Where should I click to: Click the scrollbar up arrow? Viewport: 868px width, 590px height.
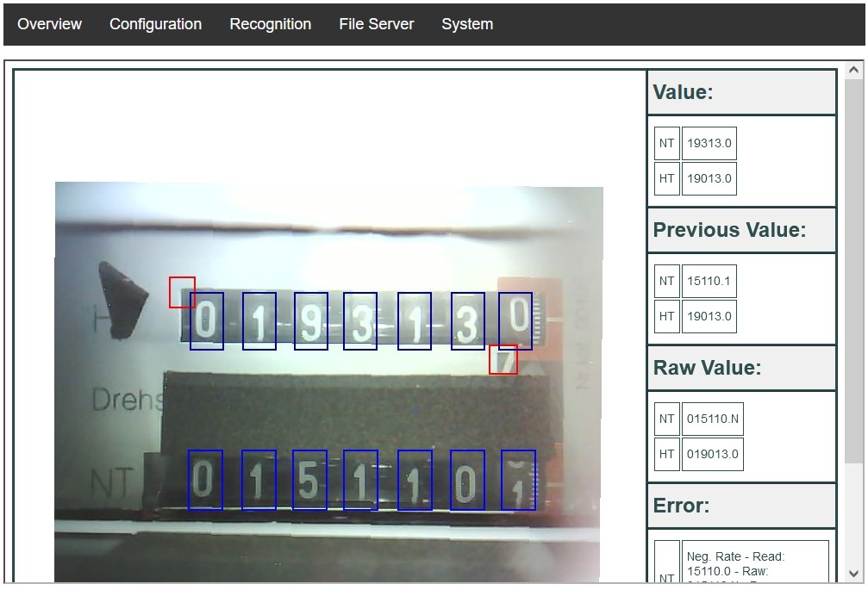[x=854, y=71]
